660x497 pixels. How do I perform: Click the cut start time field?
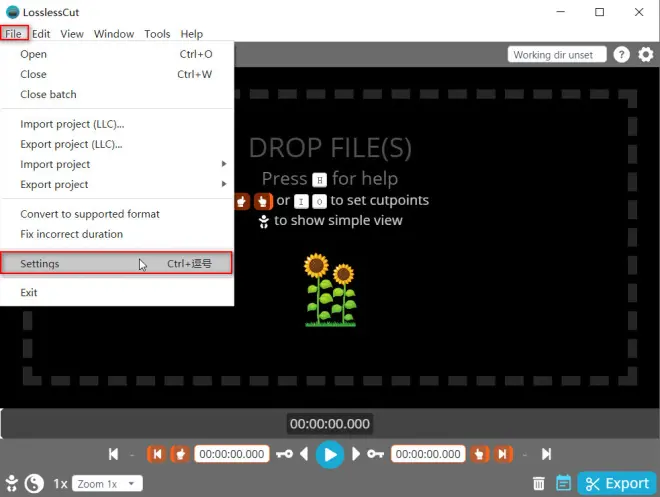pyautogui.click(x=232, y=454)
